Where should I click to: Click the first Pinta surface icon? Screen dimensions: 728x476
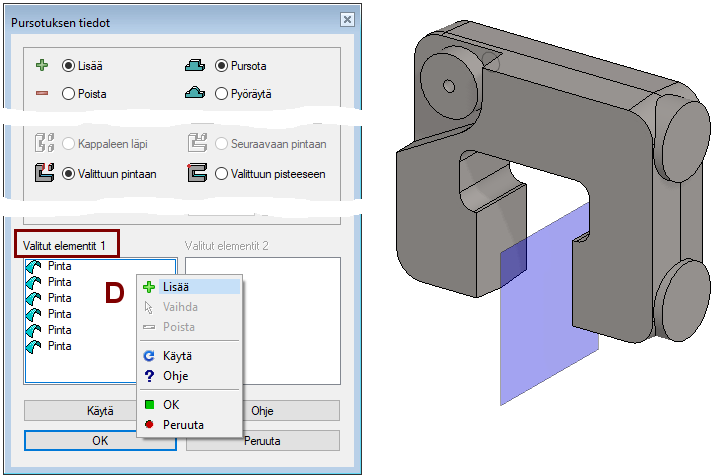[x=35, y=267]
